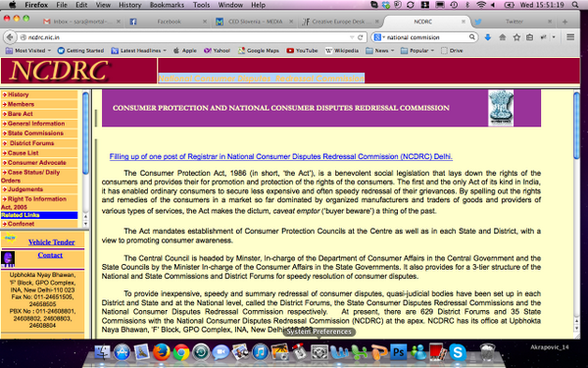The height and width of the screenshot is (368, 588).
Task: Open the Cause List sidebar link
Action: pos(24,153)
